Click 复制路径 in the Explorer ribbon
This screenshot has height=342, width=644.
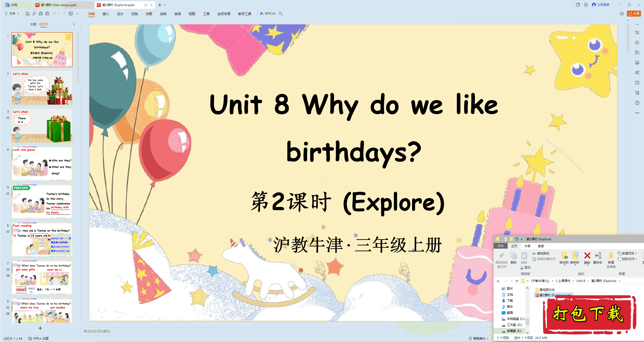pyautogui.click(x=541, y=253)
